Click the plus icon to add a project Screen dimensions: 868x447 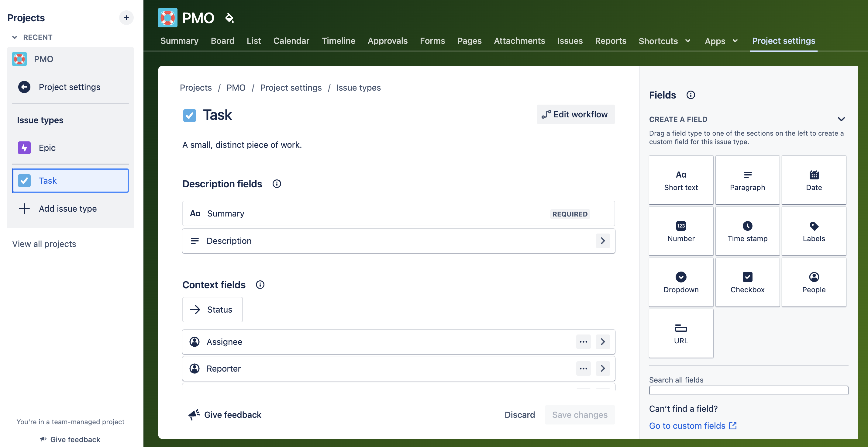pos(126,18)
